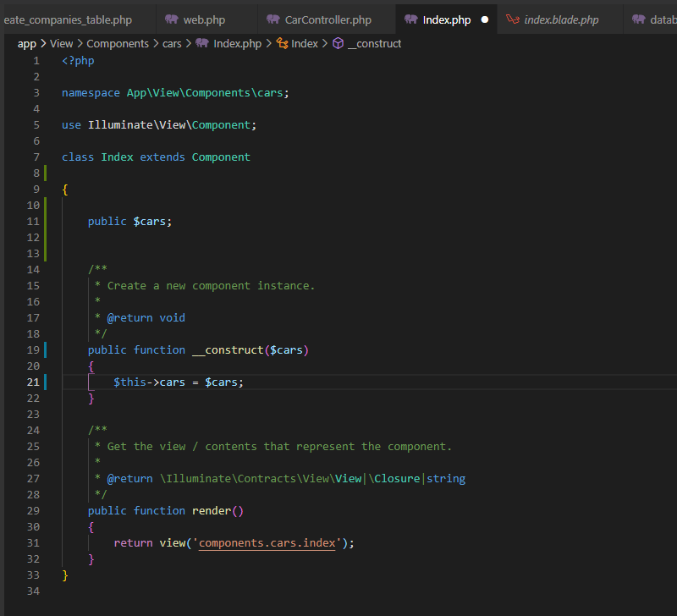The height and width of the screenshot is (616, 677).
Task: Open the 'View' breadcrumb segment
Action: pyautogui.click(x=62, y=43)
